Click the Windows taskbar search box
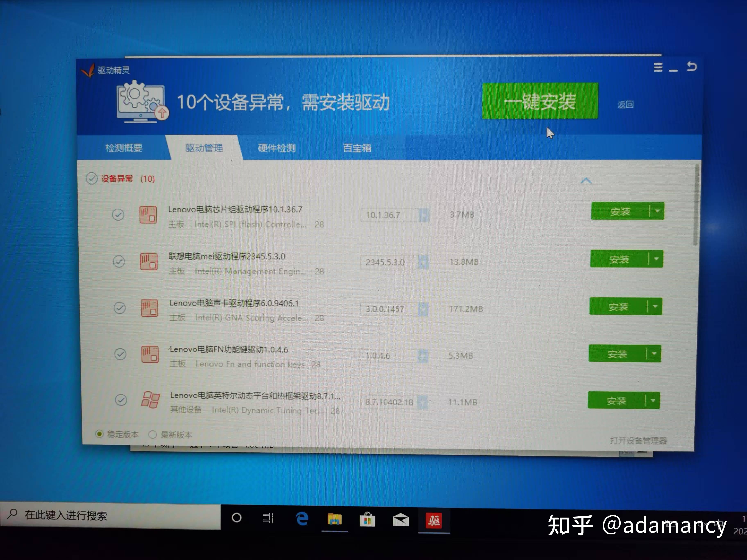The height and width of the screenshot is (560, 747). tap(110, 515)
